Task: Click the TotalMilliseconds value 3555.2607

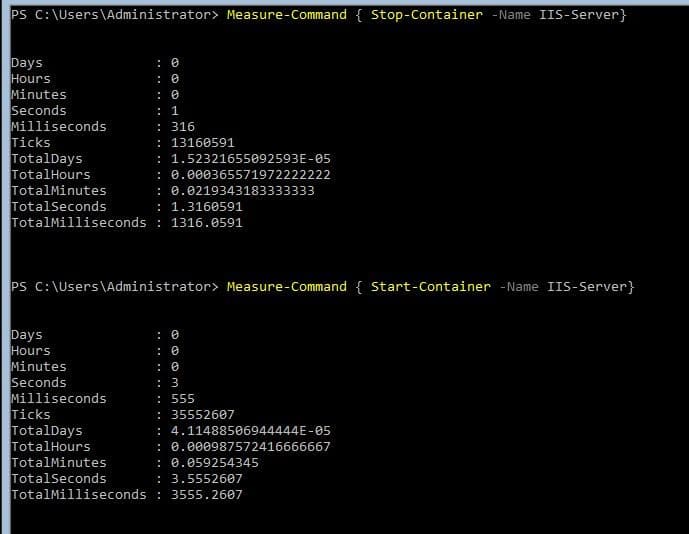Action: tap(207, 495)
